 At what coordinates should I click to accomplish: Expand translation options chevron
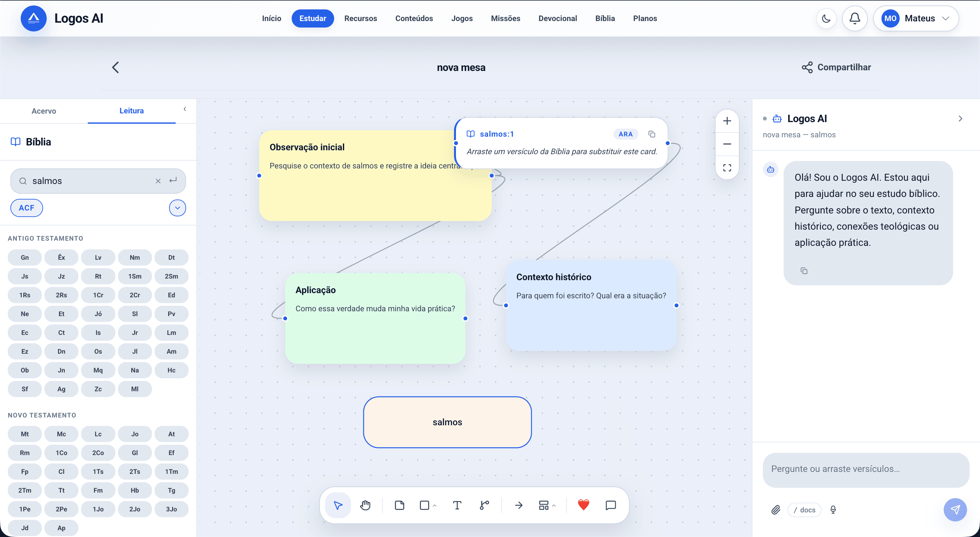tap(177, 208)
